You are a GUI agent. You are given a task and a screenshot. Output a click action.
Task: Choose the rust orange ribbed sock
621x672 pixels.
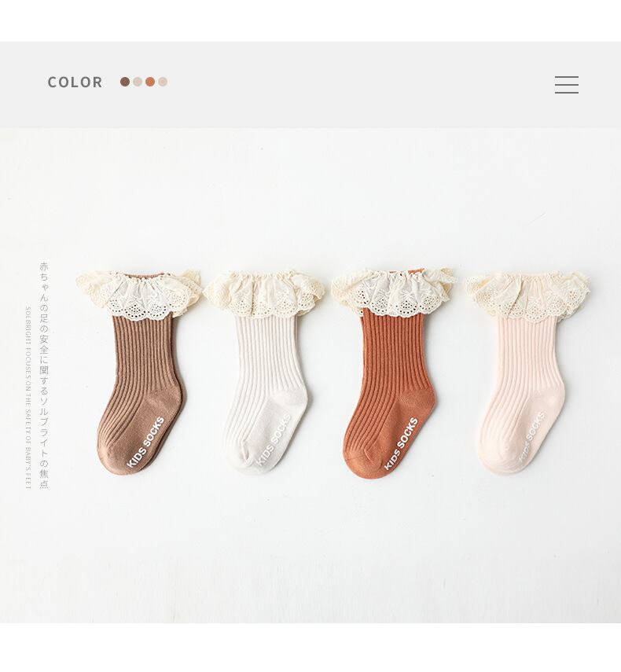391,373
